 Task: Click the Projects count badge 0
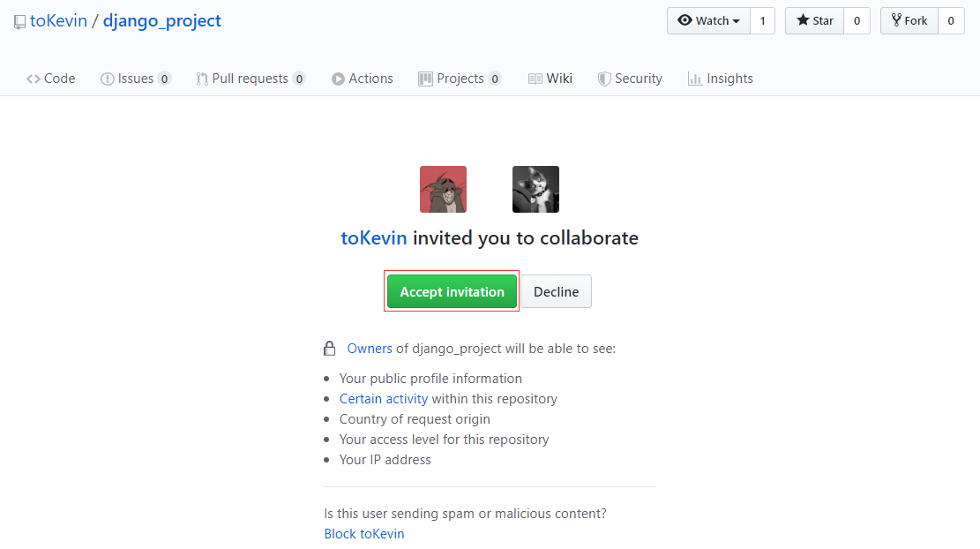(495, 79)
